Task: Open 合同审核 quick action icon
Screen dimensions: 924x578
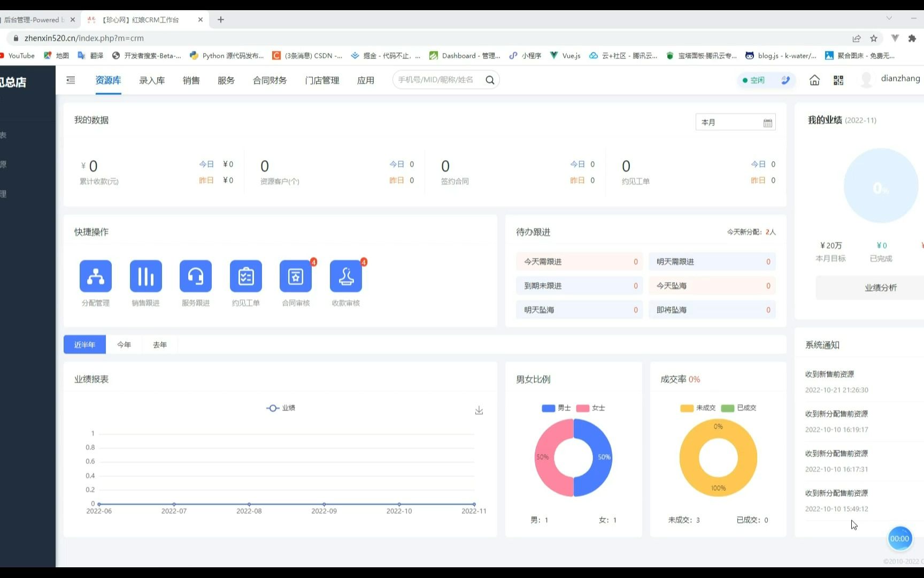Action: pos(296,276)
